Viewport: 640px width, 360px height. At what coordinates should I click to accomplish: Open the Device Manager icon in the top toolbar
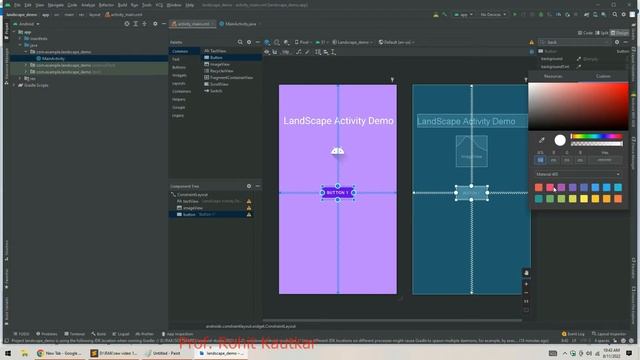595,15
